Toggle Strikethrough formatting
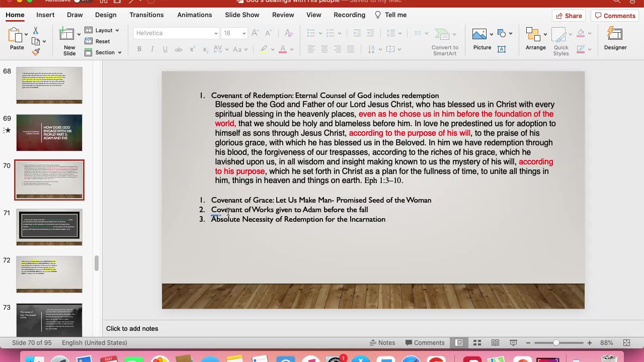 178,49
